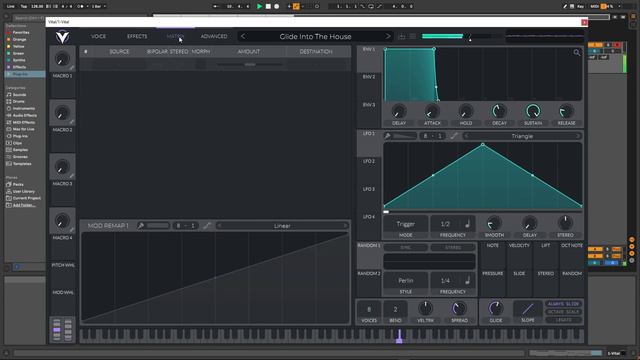Go to the next preset arrow

pyautogui.click(x=388, y=36)
